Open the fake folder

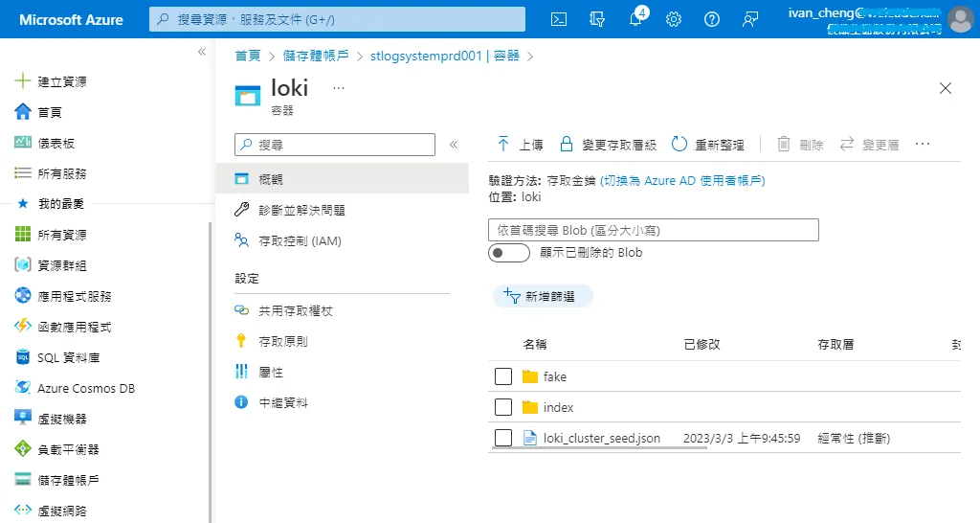click(x=554, y=376)
